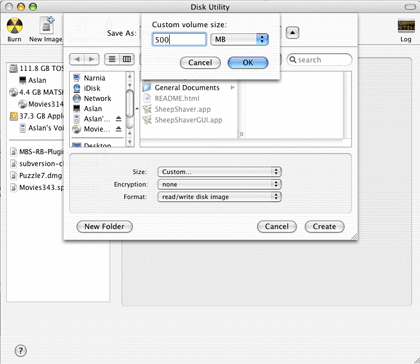The height and width of the screenshot is (364, 420).
Task: Select SheepShaverGUI.app in file list
Action: 183,120
